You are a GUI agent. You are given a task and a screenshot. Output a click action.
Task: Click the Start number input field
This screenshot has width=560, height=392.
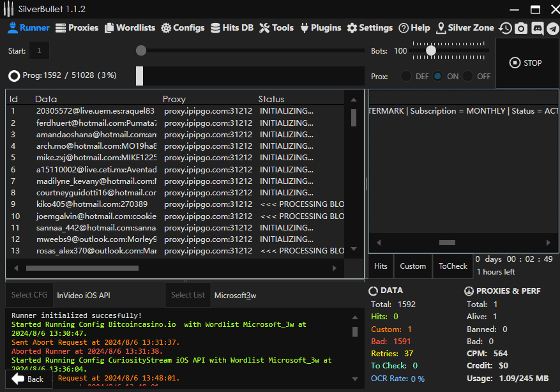(x=39, y=51)
